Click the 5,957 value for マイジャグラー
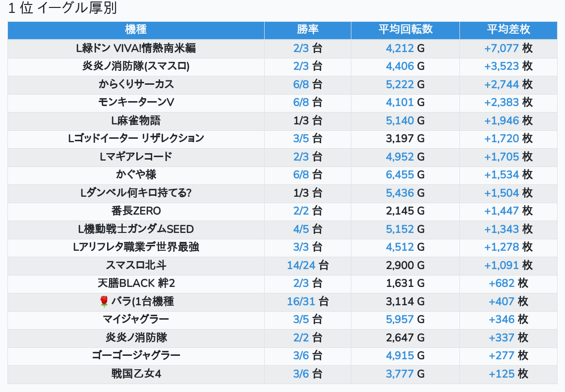 click(x=399, y=319)
